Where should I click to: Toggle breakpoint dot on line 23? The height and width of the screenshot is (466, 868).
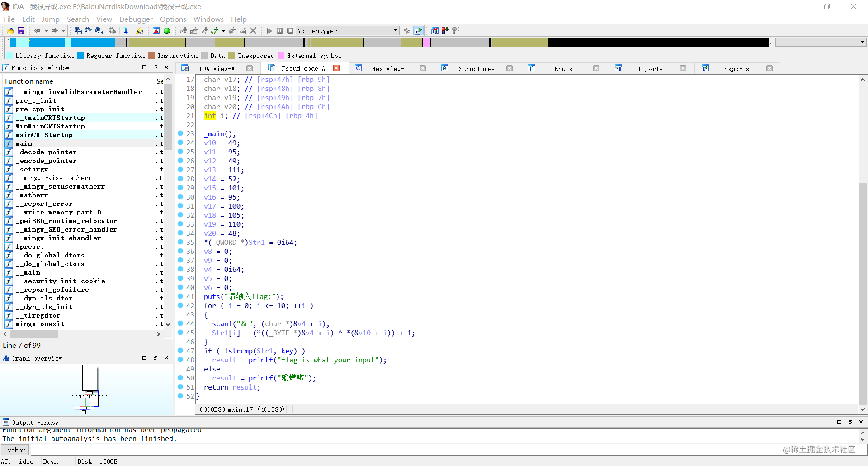click(180, 133)
